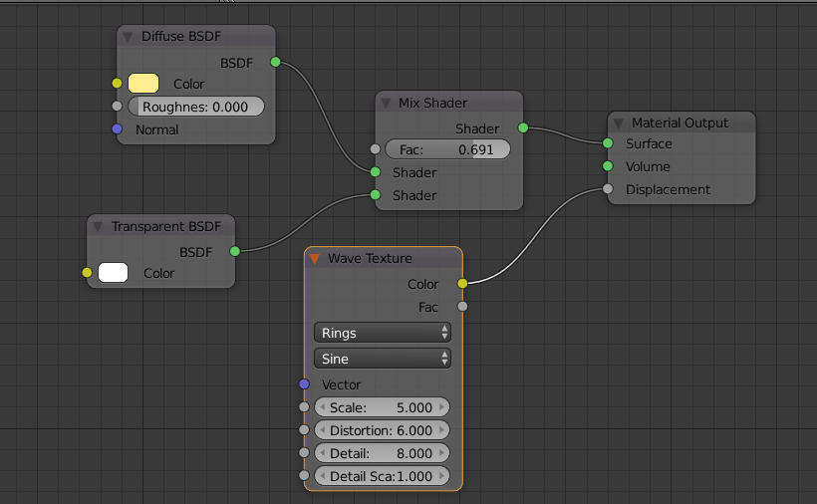The width and height of the screenshot is (817, 504).
Task: Collapse the Wave Texture node
Action: click(x=314, y=259)
